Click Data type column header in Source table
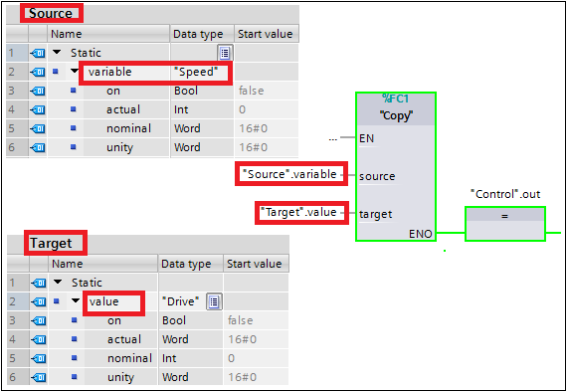This screenshot has height=392, width=568. pyautogui.click(x=202, y=34)
